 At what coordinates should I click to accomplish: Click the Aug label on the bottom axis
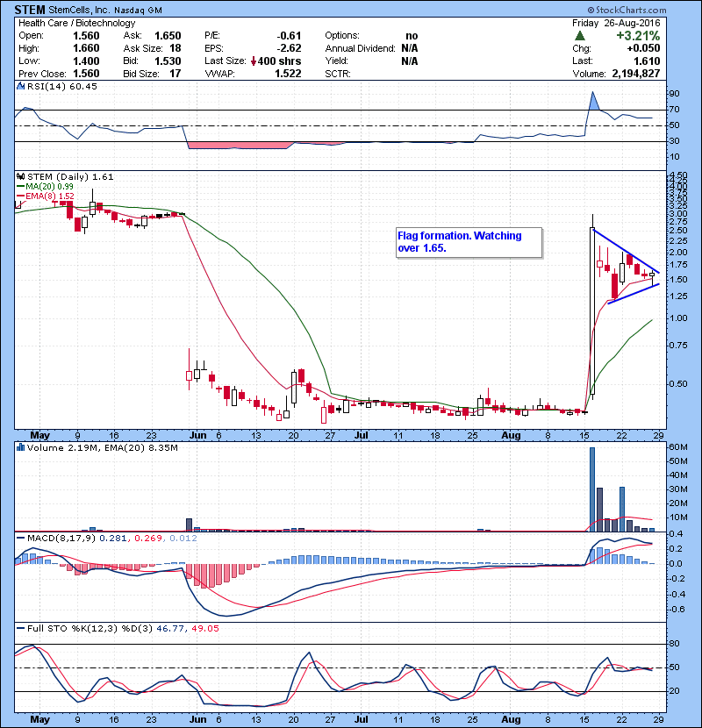click(x=511, y=719)
